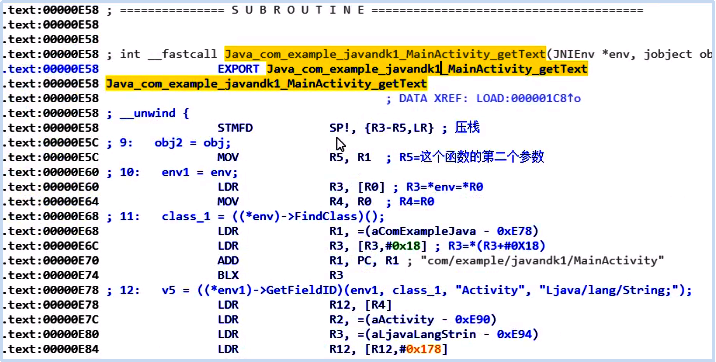This screenshot has width=716, height=362.
Task: Select the STMFD instruction mnemonic
Action: click(235, 128)
